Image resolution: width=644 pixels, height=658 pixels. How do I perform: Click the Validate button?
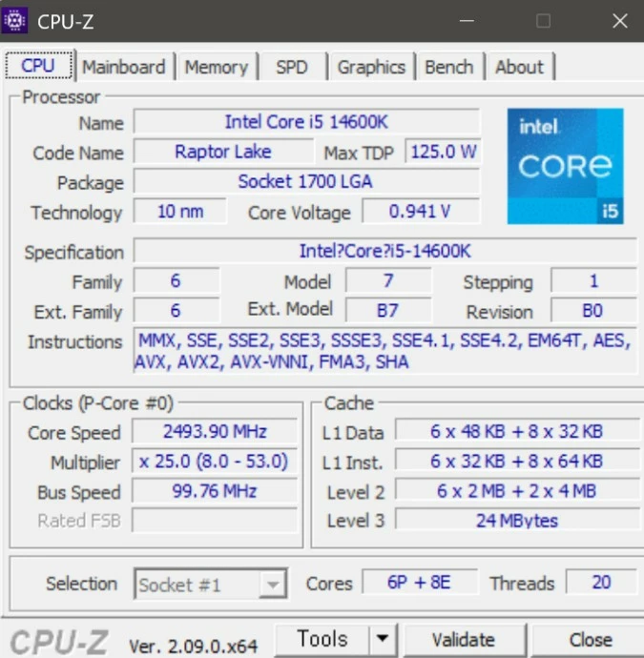(464, 640)
